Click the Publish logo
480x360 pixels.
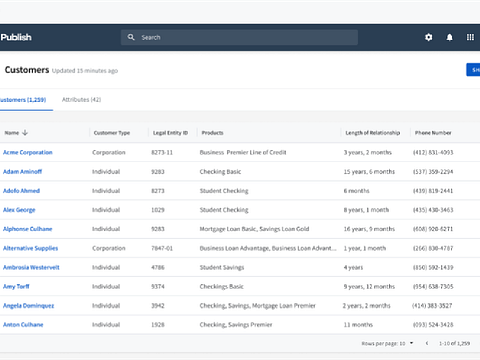click(16, 37)
